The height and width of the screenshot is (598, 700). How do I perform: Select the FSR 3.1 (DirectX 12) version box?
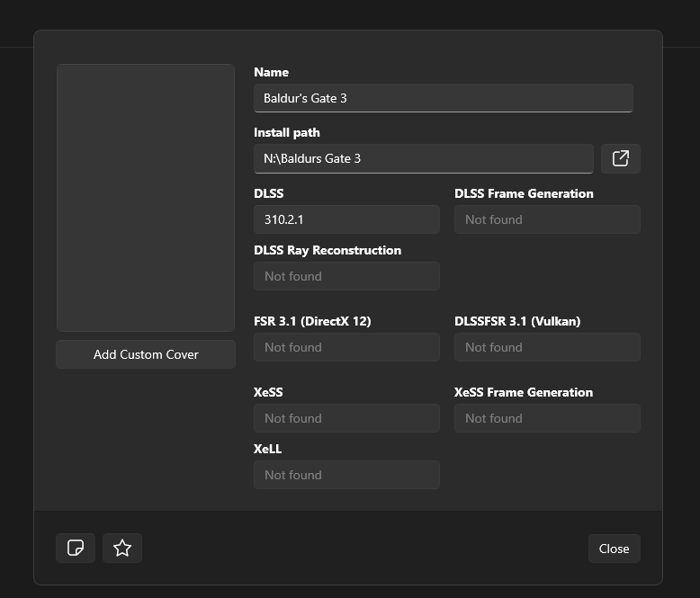pyautogui.click(x=346, y=347)
